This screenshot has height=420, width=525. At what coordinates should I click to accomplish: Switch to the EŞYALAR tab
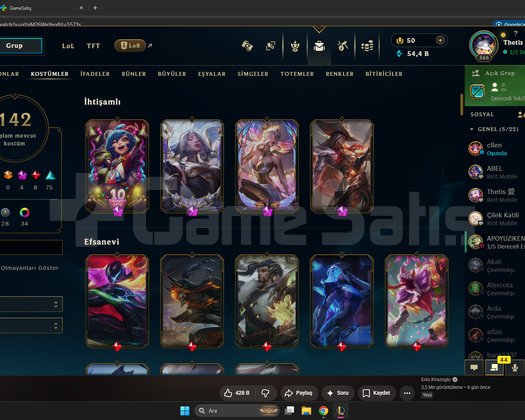tap(212, 74)
